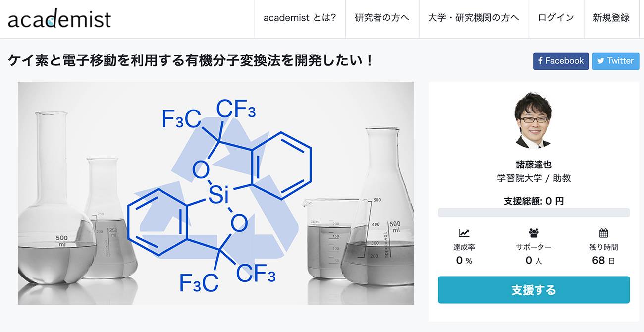Click the Facebook share icon
644x332 pixels.
[540, 61]
